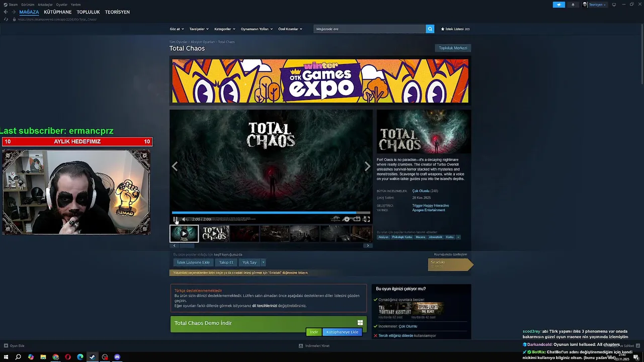644x362 pixels.
Task: Open Windows Start menu
Action: tap(6, 357)
